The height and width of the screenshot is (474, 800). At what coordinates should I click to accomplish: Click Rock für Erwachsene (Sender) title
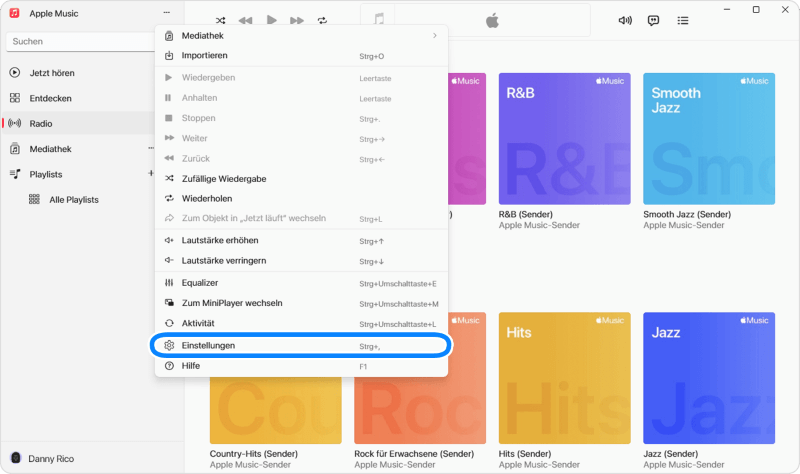[414, 454]
